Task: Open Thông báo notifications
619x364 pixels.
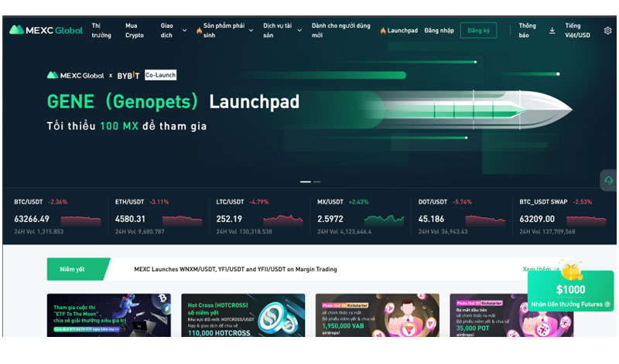Action: (527, 30)
